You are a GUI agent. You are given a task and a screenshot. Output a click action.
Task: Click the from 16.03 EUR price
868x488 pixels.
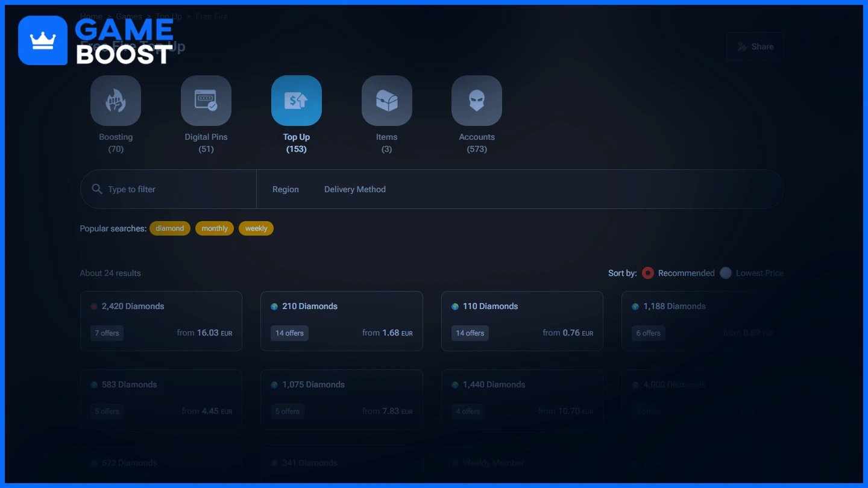(x=204, y=333)
